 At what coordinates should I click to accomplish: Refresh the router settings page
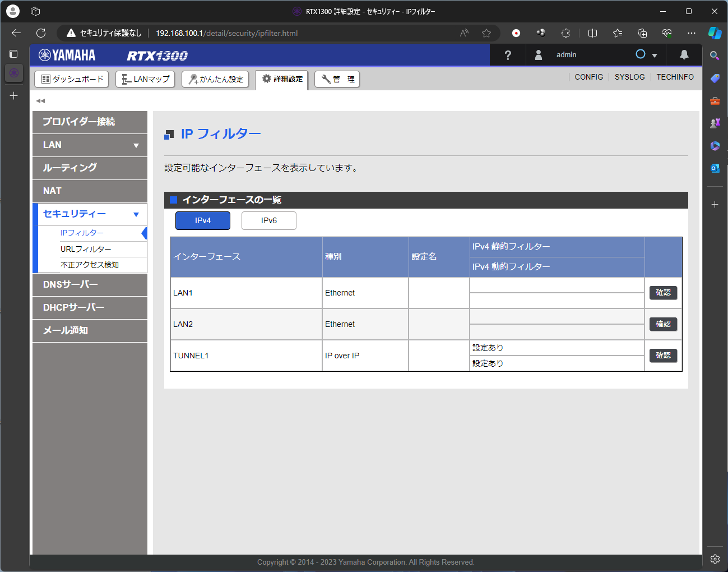pos(41,33)
